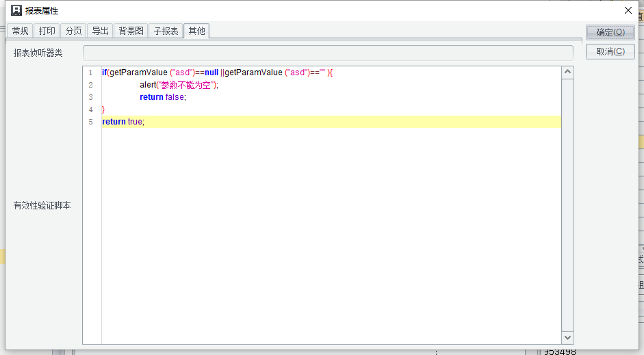
Task: Select the 其他 tab
Action: pos(197,31)
